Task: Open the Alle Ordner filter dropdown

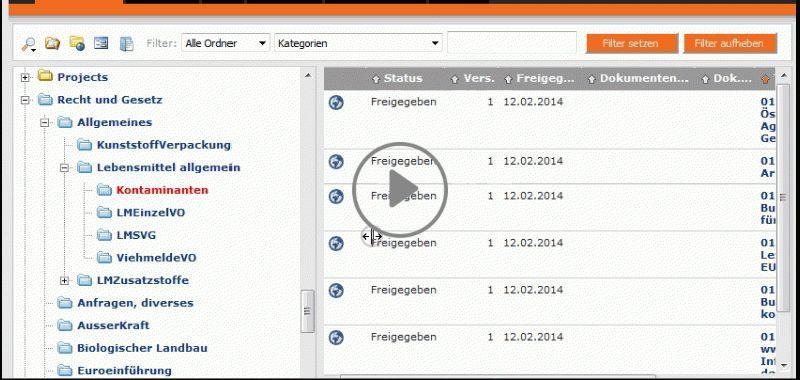Action: point(226,43)
